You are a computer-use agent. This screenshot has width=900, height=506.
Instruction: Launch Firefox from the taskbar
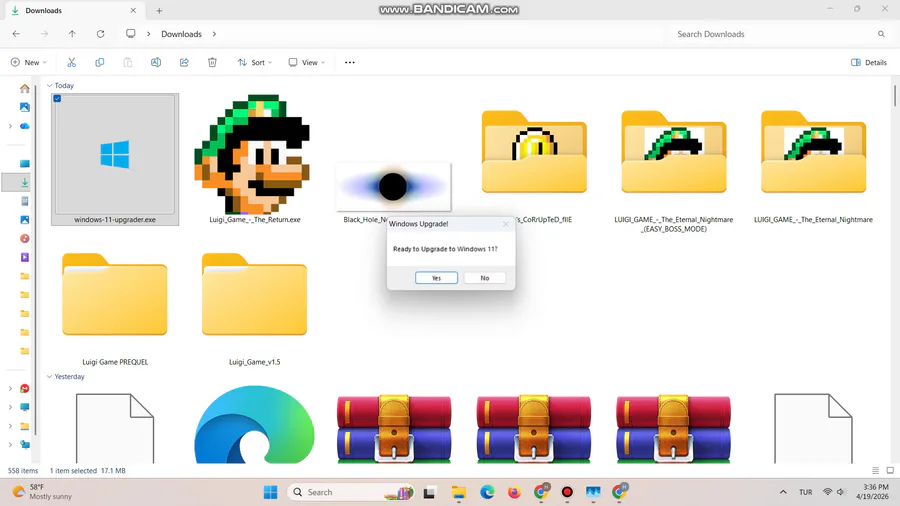coord(514,492)
